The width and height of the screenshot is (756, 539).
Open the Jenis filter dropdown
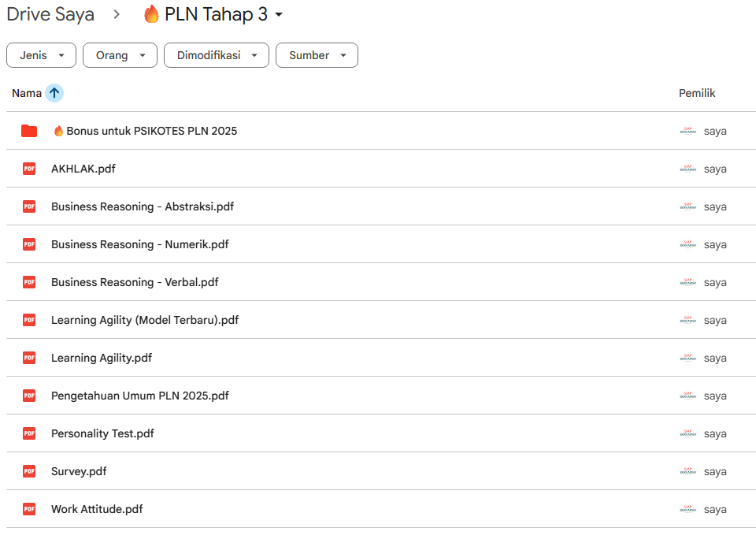[42, 55]
